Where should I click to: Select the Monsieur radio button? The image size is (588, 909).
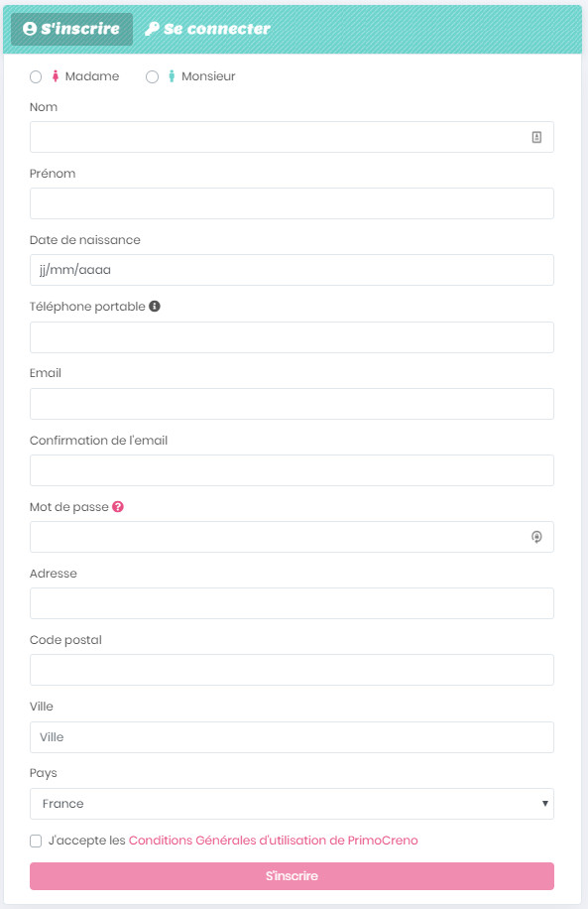pos(152,76)
